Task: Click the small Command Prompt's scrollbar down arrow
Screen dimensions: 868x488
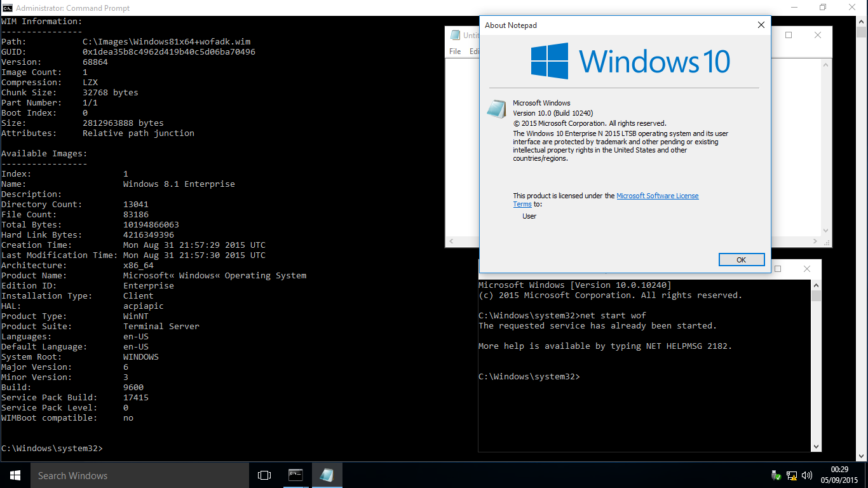Action: click(x=816, y=447)
